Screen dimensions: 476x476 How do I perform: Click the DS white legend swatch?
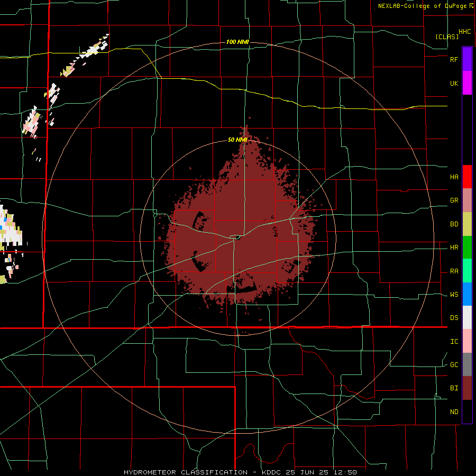[x=467, y=317]
